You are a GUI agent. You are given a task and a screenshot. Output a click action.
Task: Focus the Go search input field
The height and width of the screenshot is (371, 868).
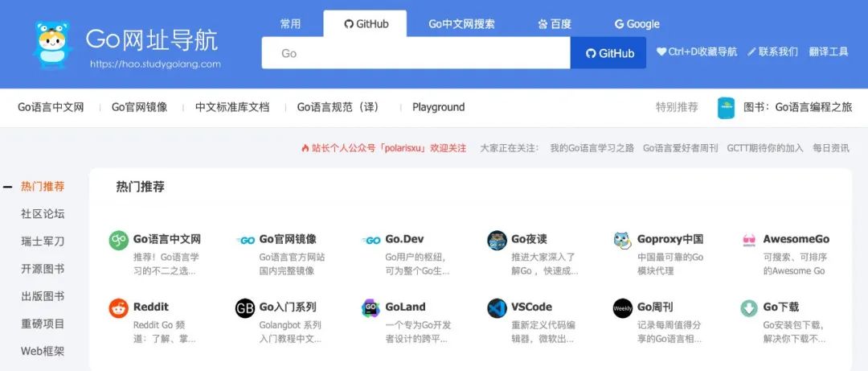coord(416,53)
